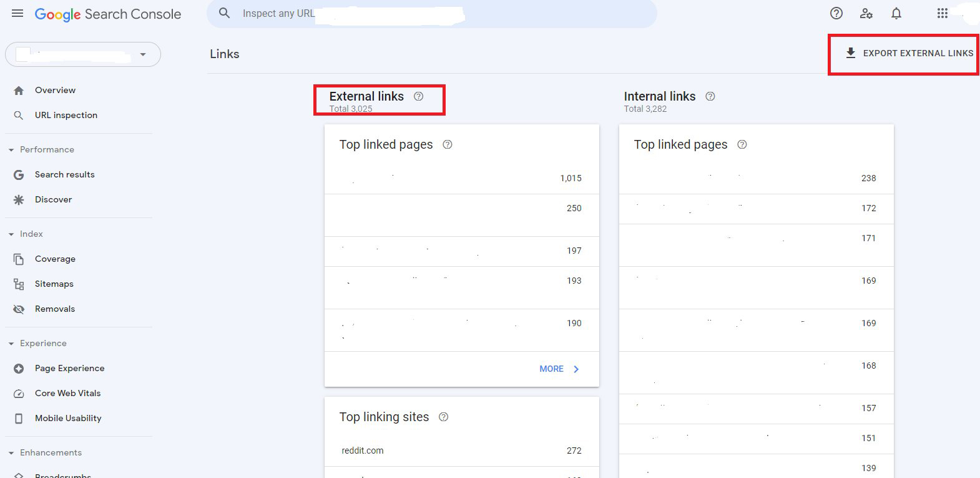Click MORE under Top linked pages
The image size is (980, 478).
point(559,369)
